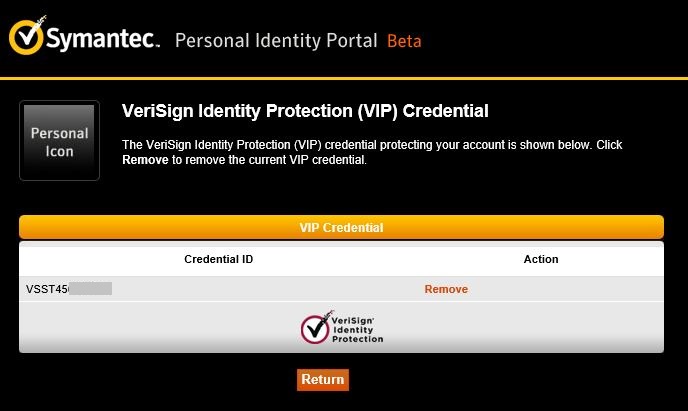
Task: Select the credential ID starting with VSST45
Action: point(44,289)
